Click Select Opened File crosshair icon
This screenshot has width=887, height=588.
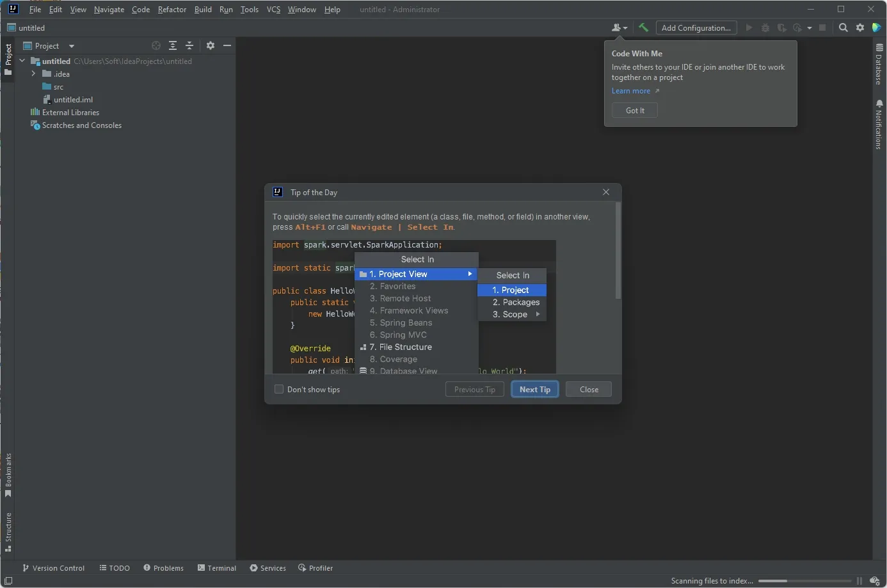coord(156,45)
